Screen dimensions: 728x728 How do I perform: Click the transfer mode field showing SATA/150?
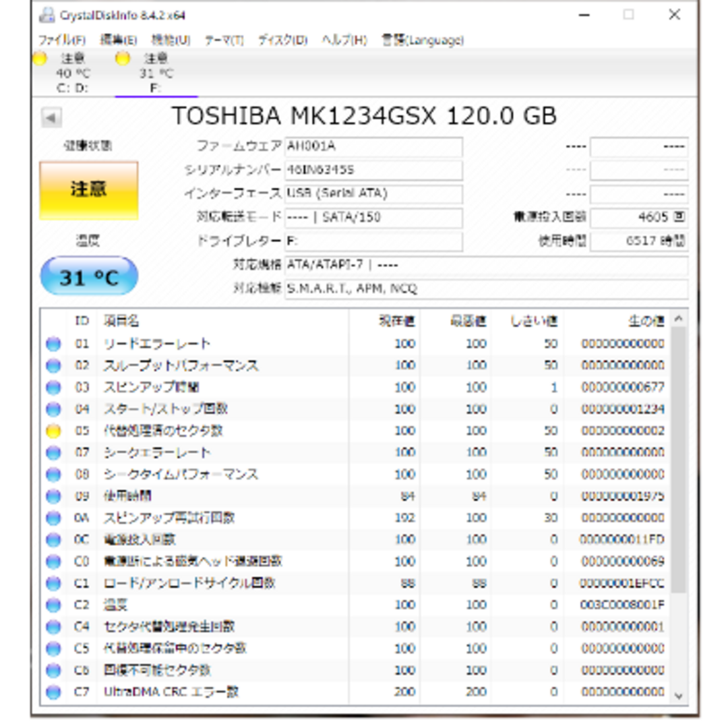[x=373, y=217]
